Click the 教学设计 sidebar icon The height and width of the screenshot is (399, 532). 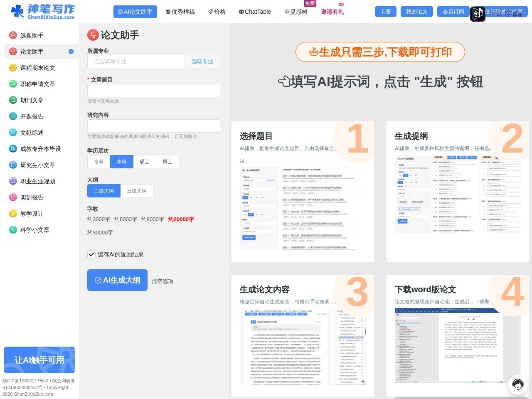point(13,214)
